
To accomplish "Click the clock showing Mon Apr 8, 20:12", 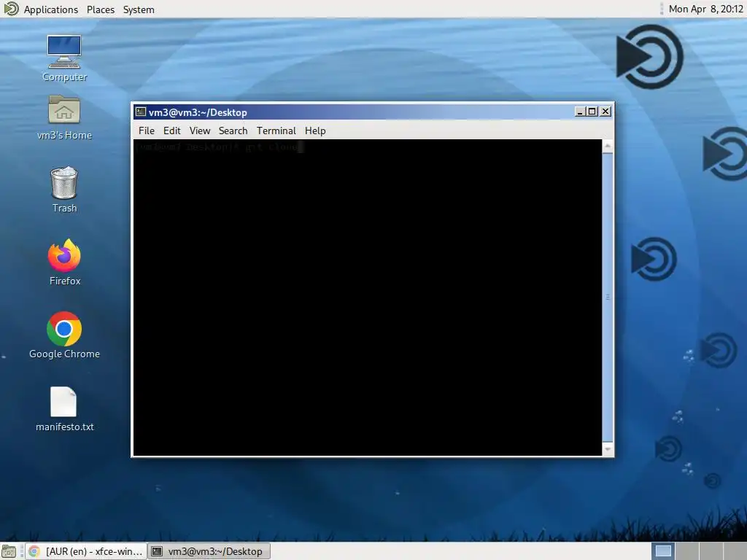I will (x=705, y=9).
